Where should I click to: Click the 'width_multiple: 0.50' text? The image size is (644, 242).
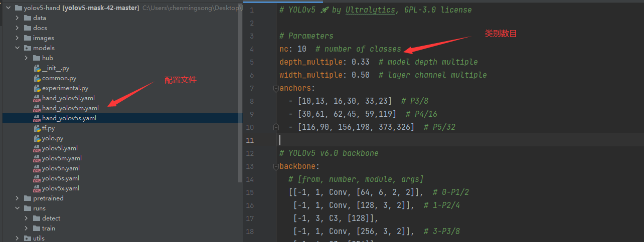[x=325, y=75]
